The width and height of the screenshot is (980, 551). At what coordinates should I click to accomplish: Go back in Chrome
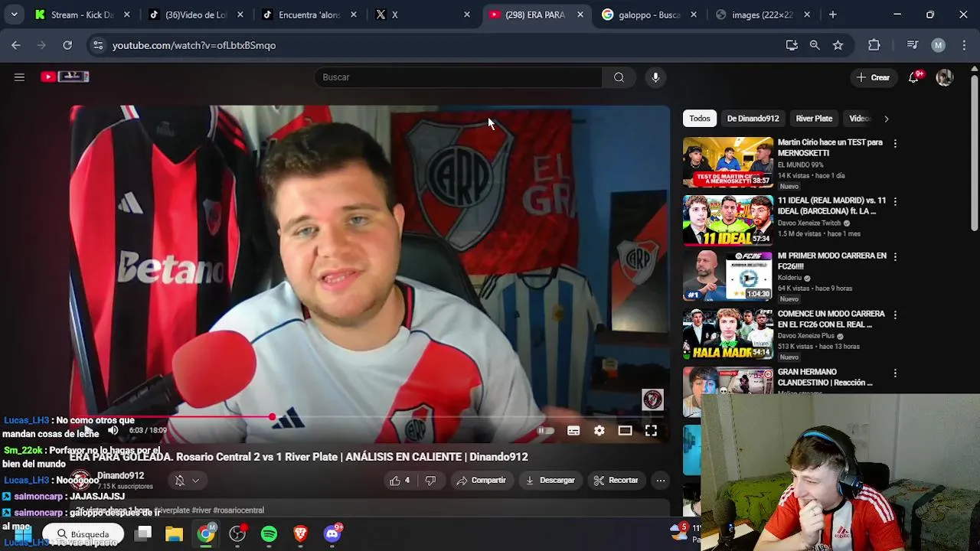(16, 45)
